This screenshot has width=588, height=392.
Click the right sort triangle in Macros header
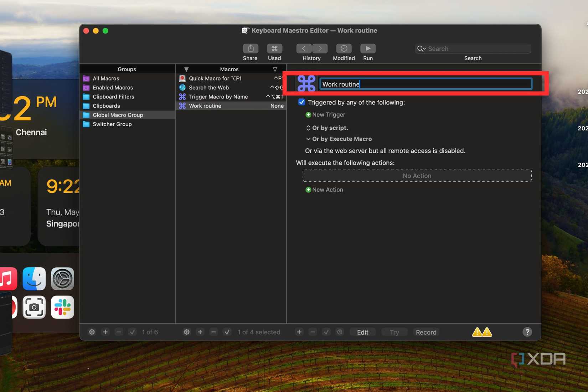click(275, 69)
